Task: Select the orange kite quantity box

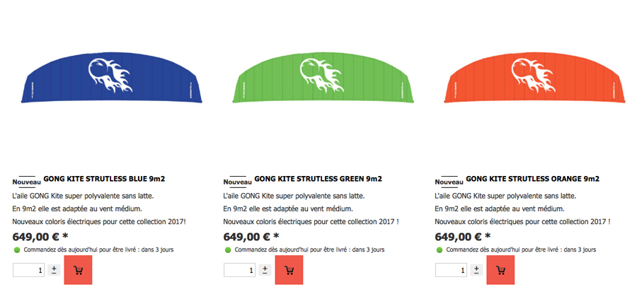Action: click(451, 270)
